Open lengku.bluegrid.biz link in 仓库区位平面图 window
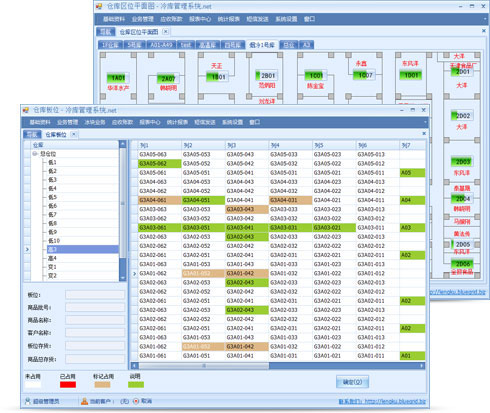 coord(457,292)
